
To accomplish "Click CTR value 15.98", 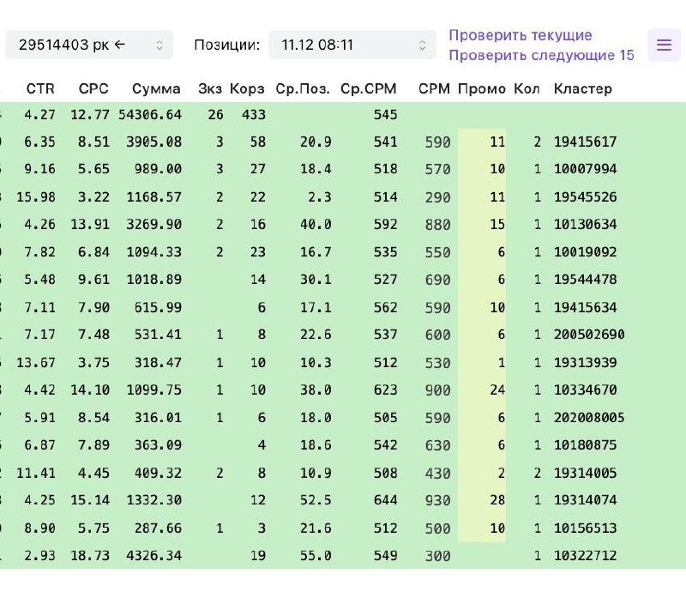I will tap(36, 197).
